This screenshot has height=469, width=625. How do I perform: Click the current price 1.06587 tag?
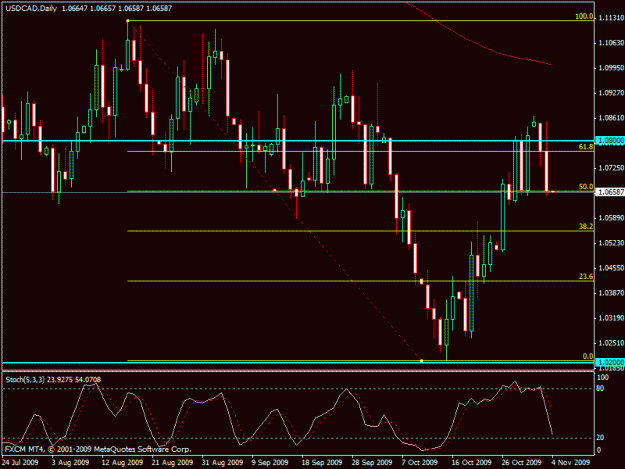tap(610, 192)
